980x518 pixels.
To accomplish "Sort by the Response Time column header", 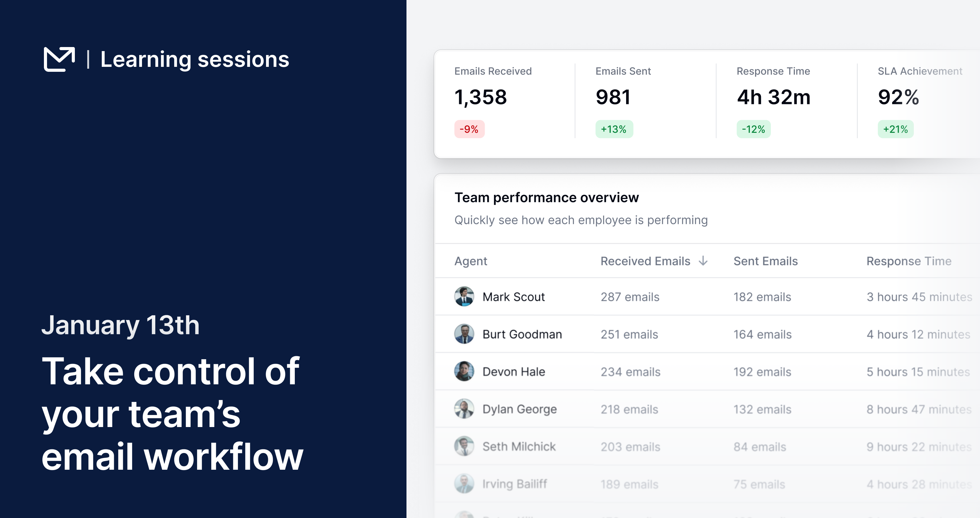I will pyautogui.click(x=909, y=261).
